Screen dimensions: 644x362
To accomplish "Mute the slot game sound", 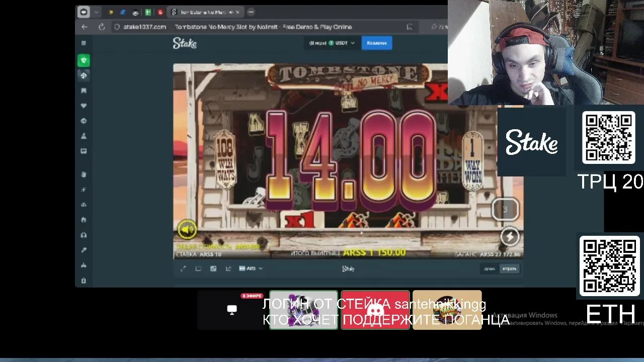I will point(187,230).
